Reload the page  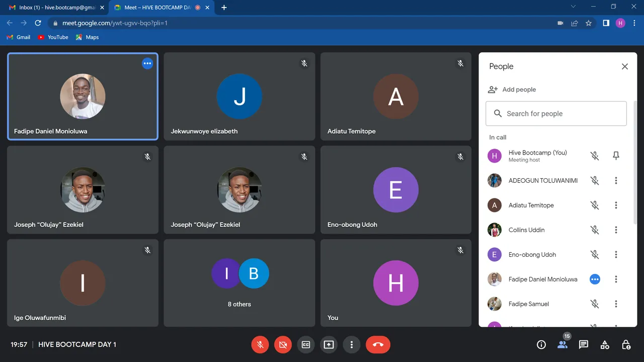click(38, 23)
